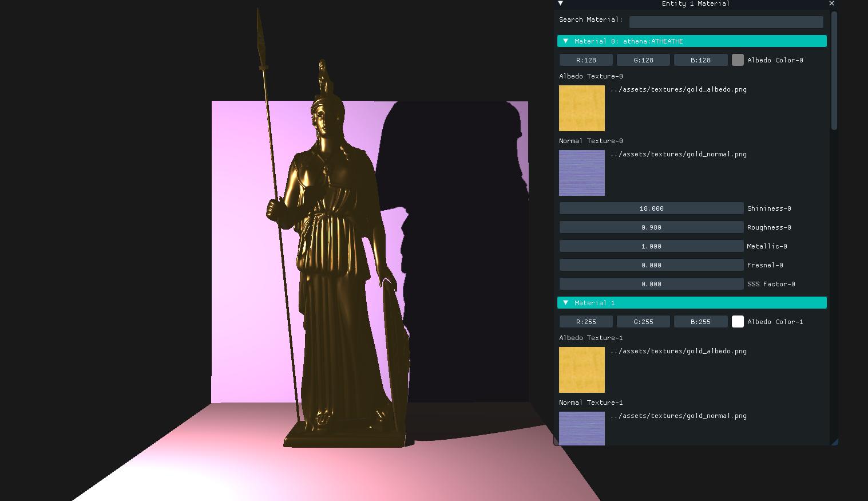Click the Albedo Color-1 label

point(775,322)
